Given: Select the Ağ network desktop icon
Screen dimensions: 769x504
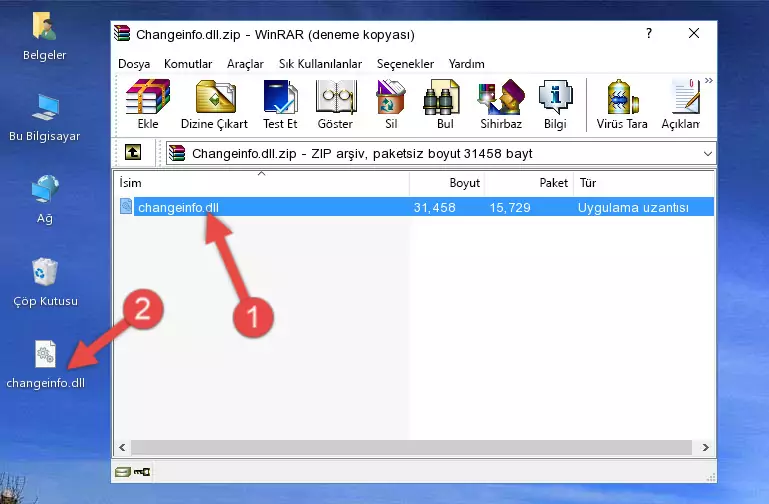Looking at the screenshot, I should (x=45, y=200).
